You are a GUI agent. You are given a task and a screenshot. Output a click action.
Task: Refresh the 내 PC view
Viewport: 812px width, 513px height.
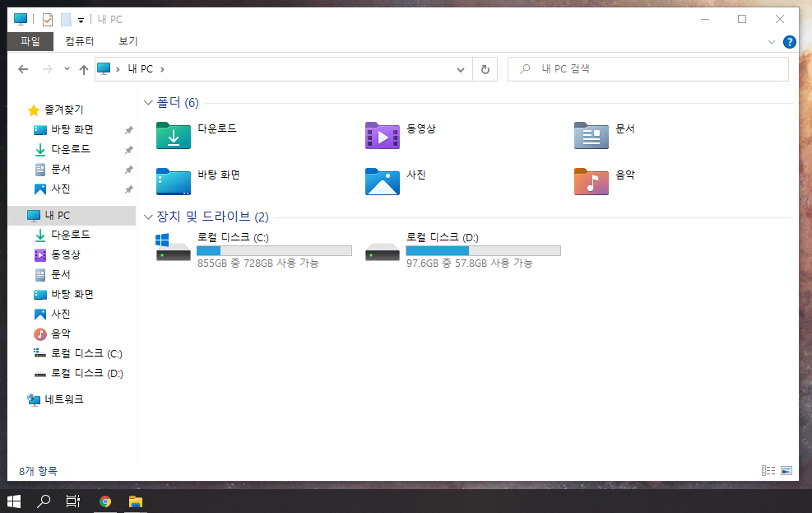[x=485, y=69]
